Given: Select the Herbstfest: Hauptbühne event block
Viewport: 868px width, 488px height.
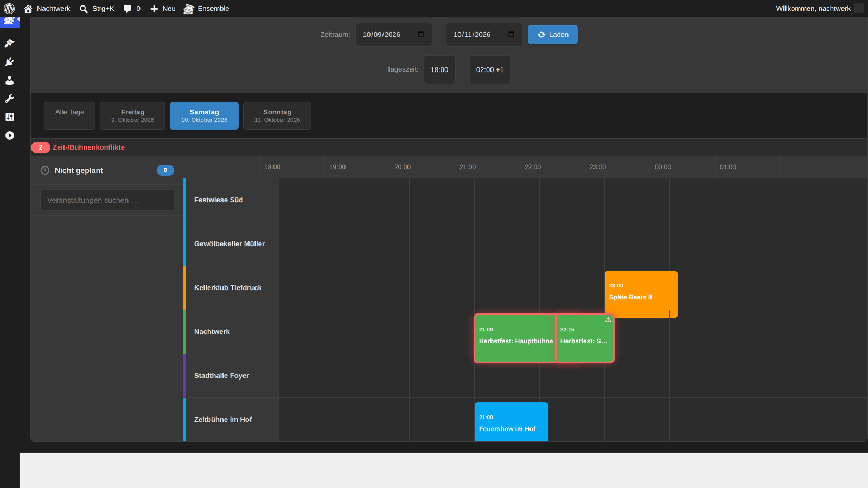Looking at the screenshot, I should tap(515, 338).
